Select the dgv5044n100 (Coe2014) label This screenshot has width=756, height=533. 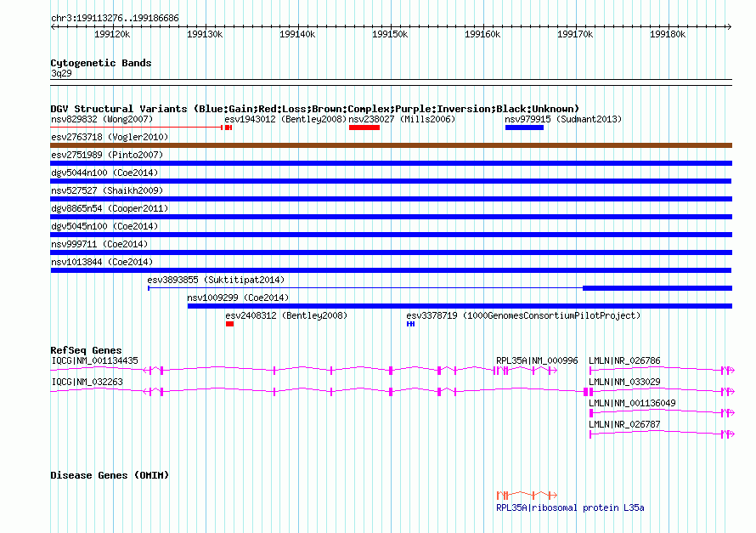(104, 173)
